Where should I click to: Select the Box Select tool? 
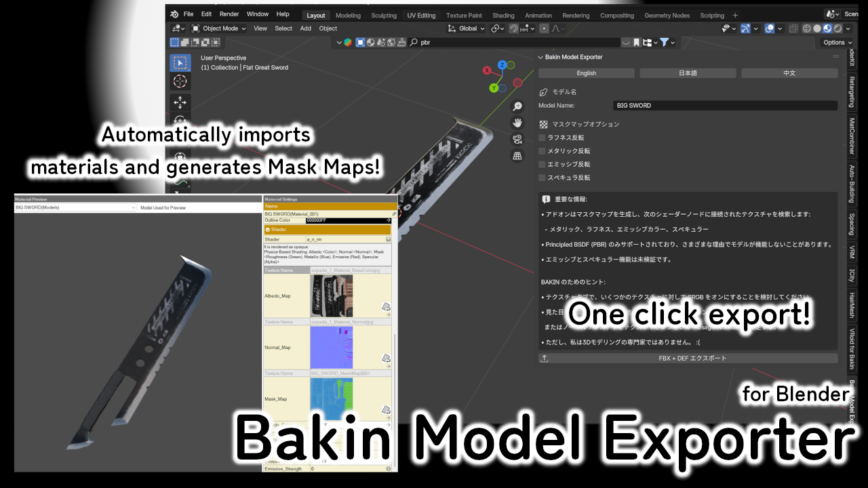tap(179, 62)
